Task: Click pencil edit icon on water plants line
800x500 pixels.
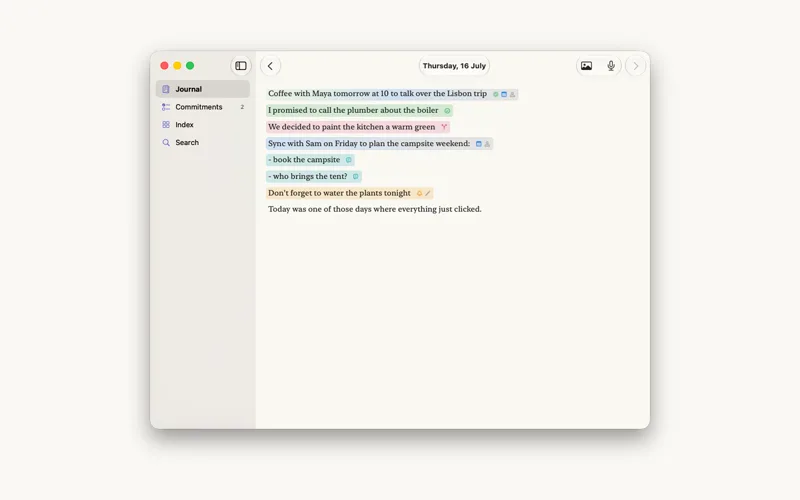Action: (428, 193)
